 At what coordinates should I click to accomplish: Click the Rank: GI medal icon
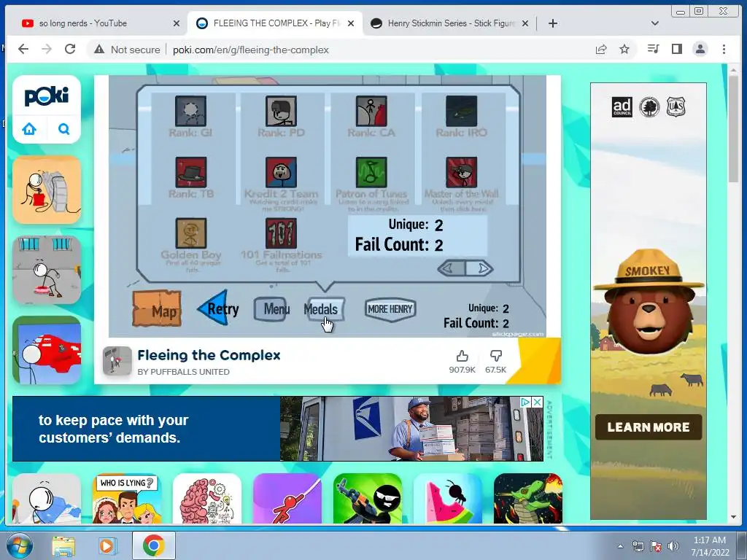click(190, 111)
